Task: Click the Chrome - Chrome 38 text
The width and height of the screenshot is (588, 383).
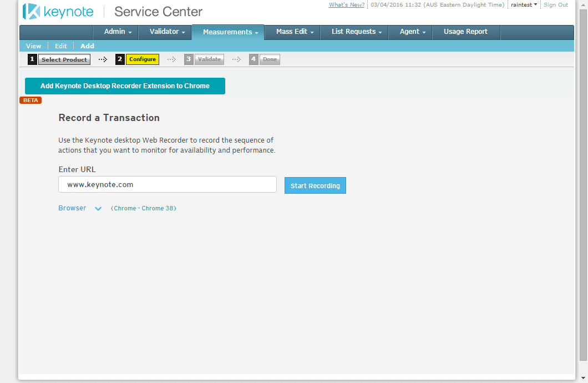Action: (x=143, y=208)
